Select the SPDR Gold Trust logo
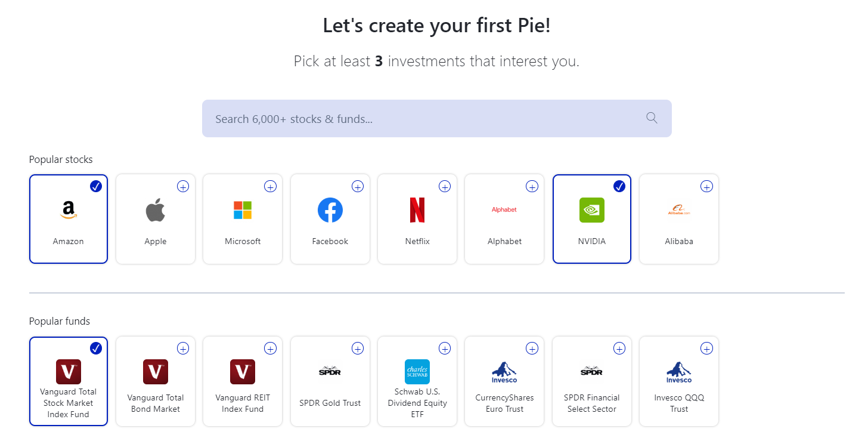Screen dimensions: 868x447 coord(330,371)
